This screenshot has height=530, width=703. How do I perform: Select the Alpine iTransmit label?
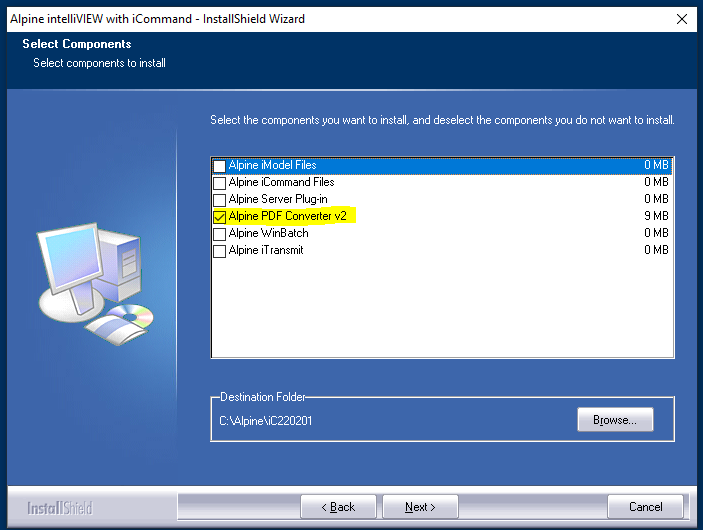pos(266,250)
